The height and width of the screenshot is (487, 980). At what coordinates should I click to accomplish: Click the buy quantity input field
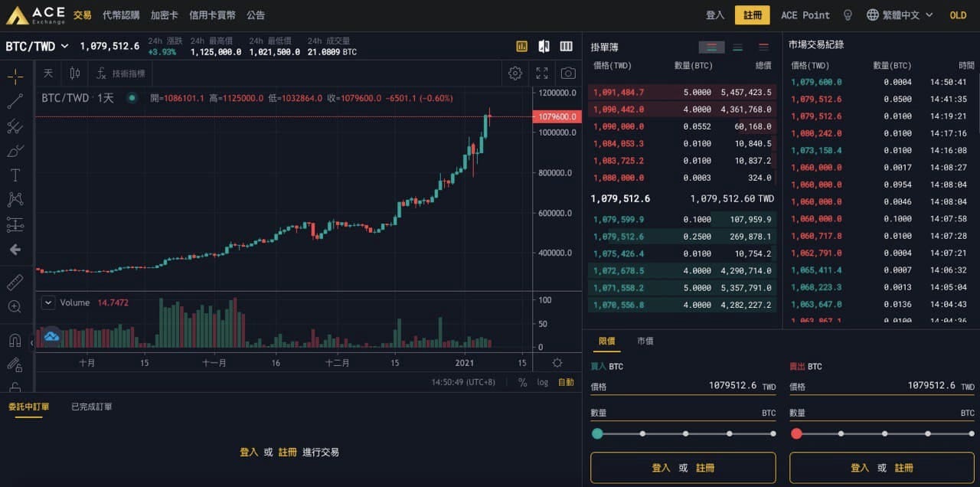tap(683, 413)
